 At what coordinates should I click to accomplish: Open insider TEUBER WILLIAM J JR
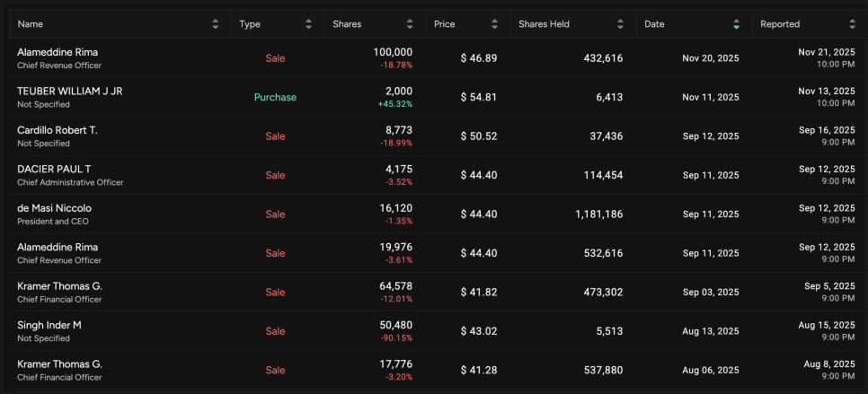click(70, 92)
